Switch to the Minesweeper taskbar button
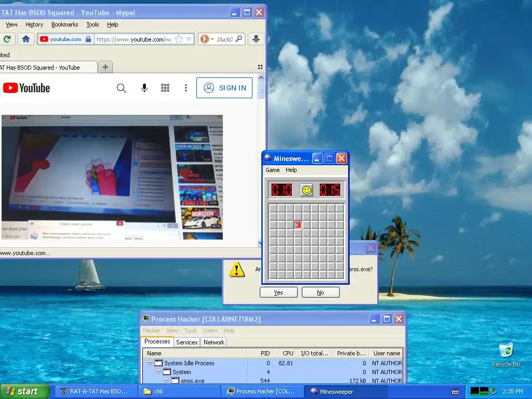 click(x=346, y=392)
